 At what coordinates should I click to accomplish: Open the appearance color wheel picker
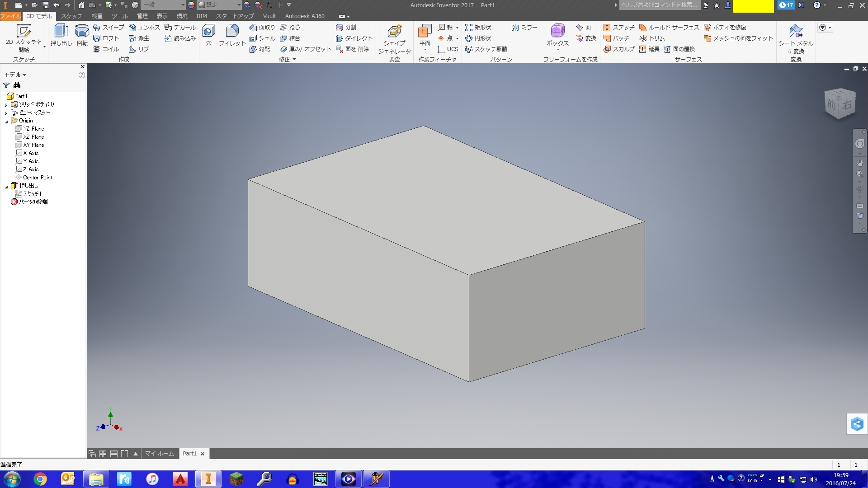tap(191, 5)
